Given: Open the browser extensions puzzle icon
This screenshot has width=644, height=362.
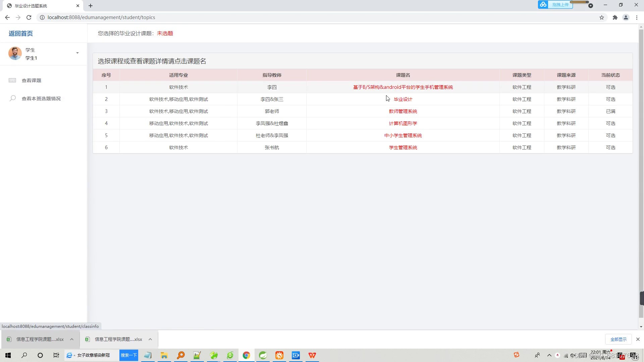Looking at the screenshot, I should click(x=615, y=17).
